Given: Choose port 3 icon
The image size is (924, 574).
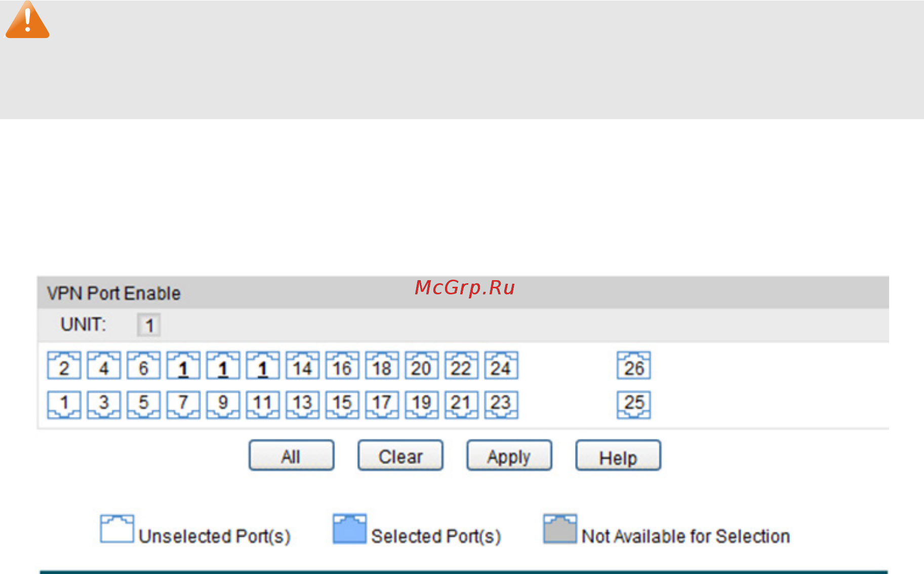Looking at the screenshot, I should tap(104, 405).
